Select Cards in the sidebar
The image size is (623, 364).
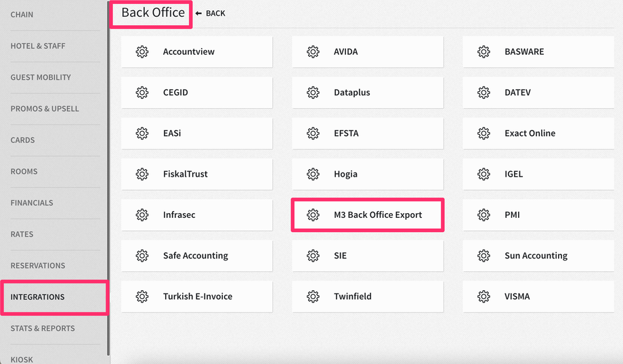pyautogui.click(x=22, y=140)
